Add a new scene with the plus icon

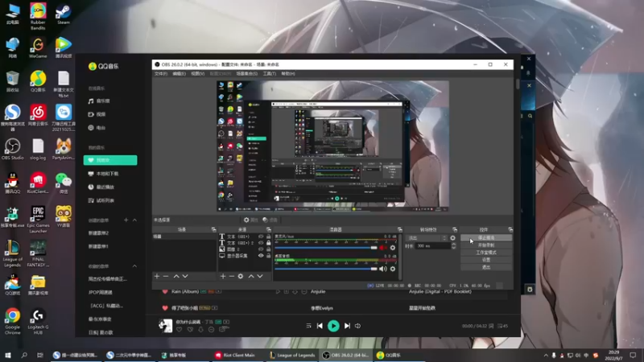[x=157, y=276]
